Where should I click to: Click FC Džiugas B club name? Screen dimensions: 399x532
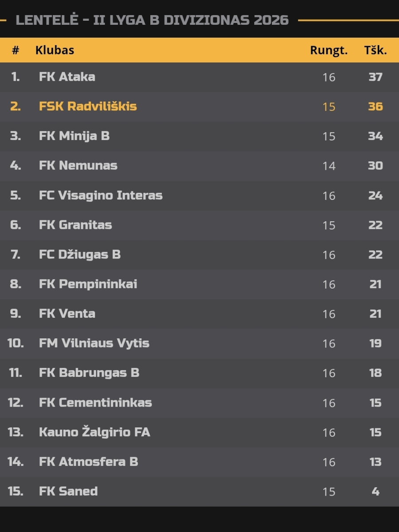click(80, 254)
